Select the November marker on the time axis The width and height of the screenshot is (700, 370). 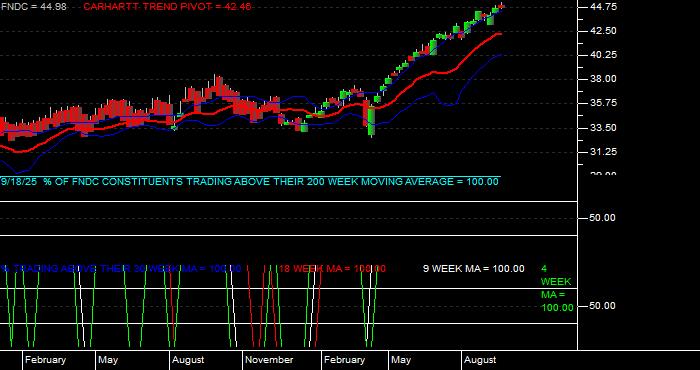click(269, 360)
